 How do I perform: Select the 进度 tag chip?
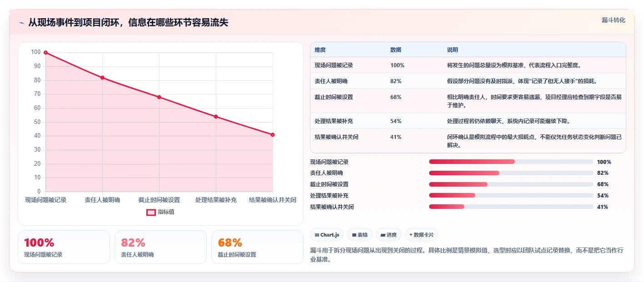tap(389, 235)
